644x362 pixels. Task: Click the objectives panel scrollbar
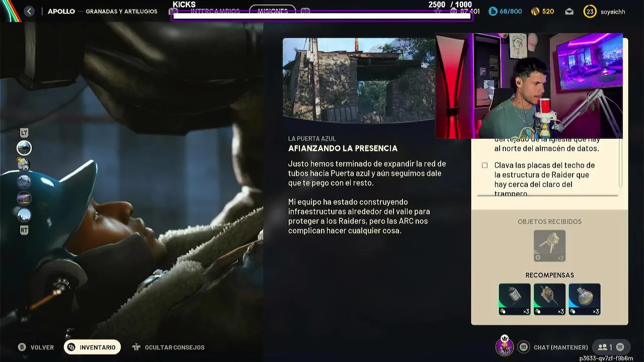pos(621,163)
